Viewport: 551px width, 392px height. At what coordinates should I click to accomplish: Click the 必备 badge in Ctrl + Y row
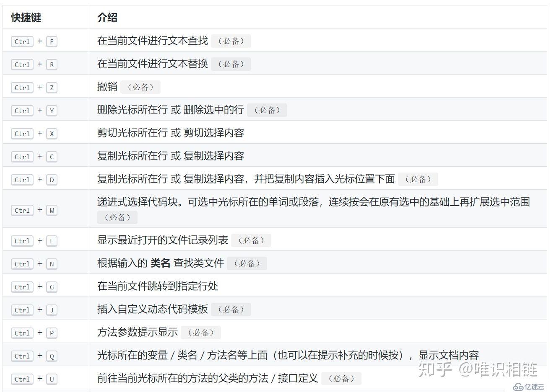click(x=267, y=110)
